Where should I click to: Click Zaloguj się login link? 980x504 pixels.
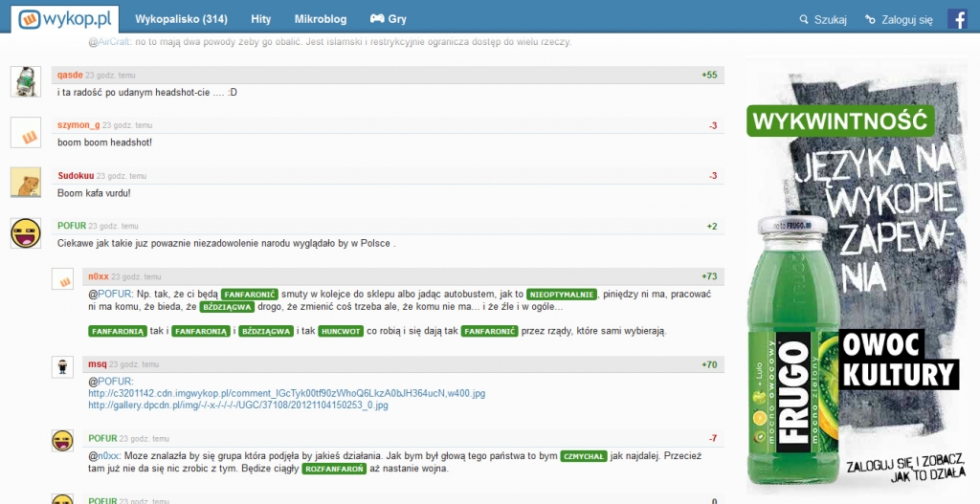coord(898,19)
